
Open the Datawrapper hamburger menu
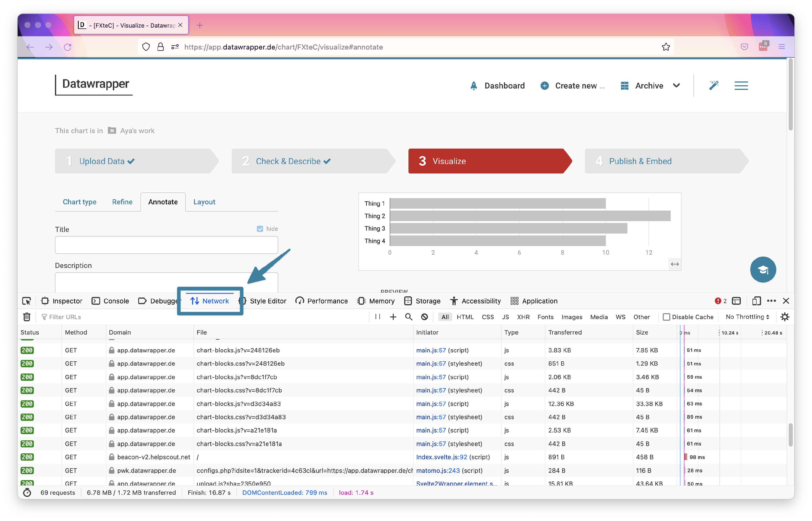pyautogui.click(x=741, y=86)
